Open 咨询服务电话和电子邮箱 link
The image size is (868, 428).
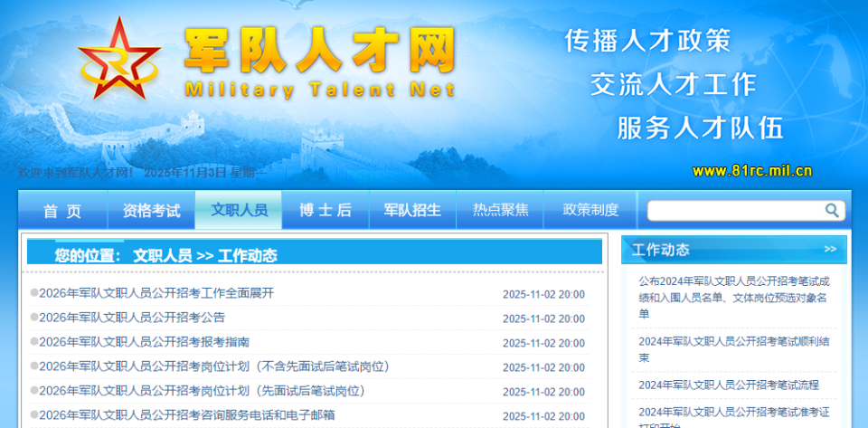coord(187,415)
